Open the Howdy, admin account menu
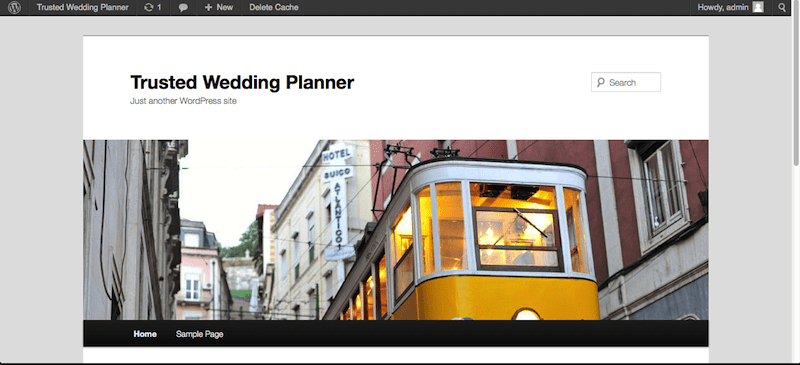The height and width of the screenshot is (365, 800). click(x=730, y=7)
